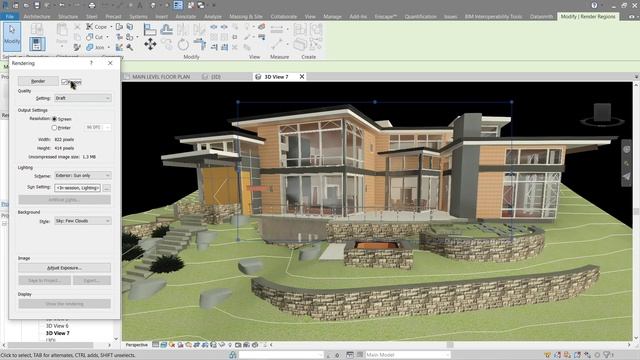Click the Match Type Properties paintbrush icon
Viewport: 640px width, 360px height.
tap(77, 48)
